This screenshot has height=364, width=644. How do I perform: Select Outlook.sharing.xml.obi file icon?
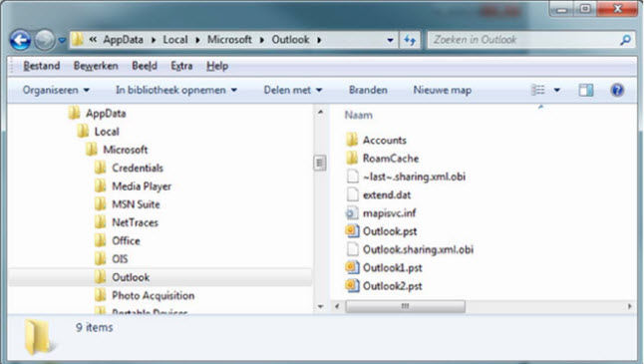pos(352,249)
